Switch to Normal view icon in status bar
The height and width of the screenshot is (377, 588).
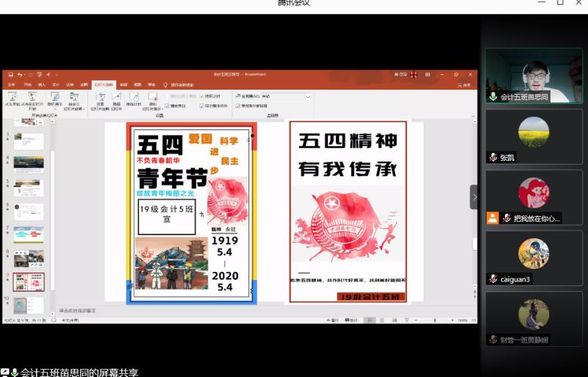pos(370,320)
